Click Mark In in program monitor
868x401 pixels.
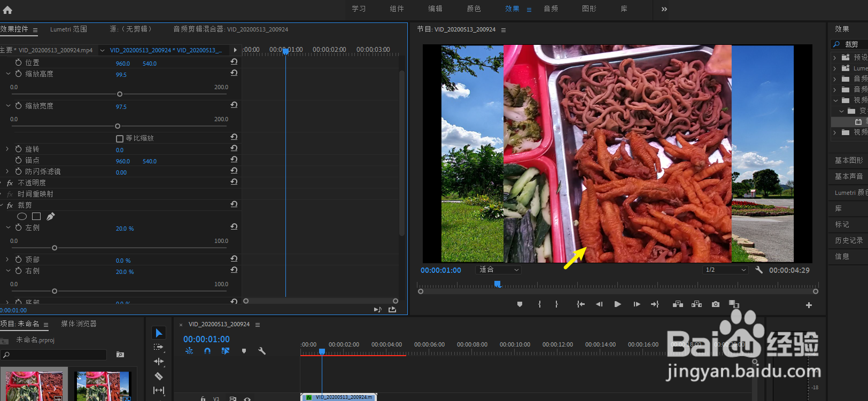click(x=539, y=304)
